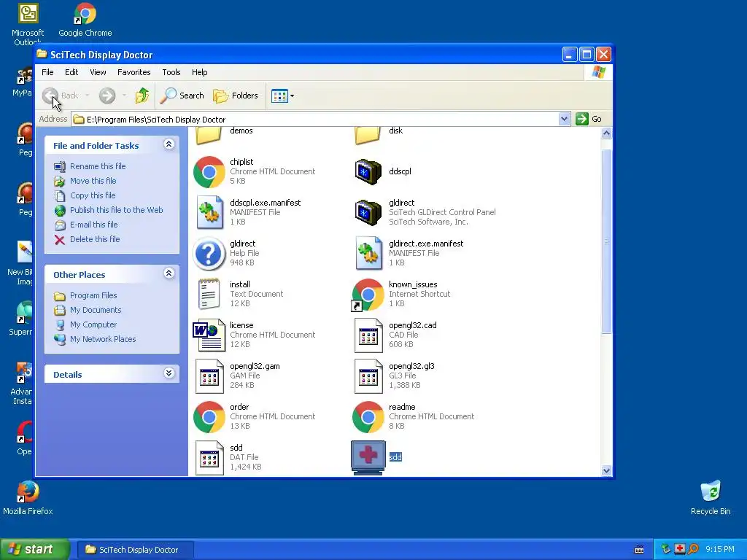Go to My Network Places link
This screenshot has width=747, height=560.
[103, 340]
